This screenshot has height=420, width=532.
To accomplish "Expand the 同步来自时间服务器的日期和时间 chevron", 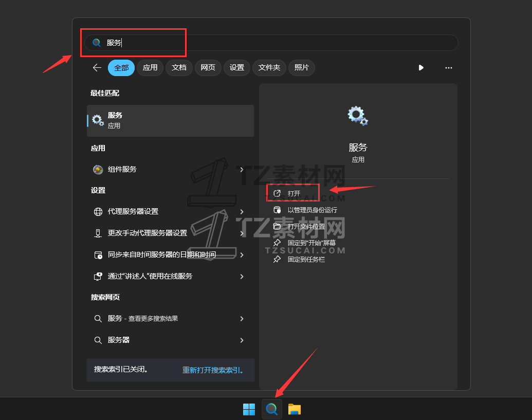I will click(242, 255).
